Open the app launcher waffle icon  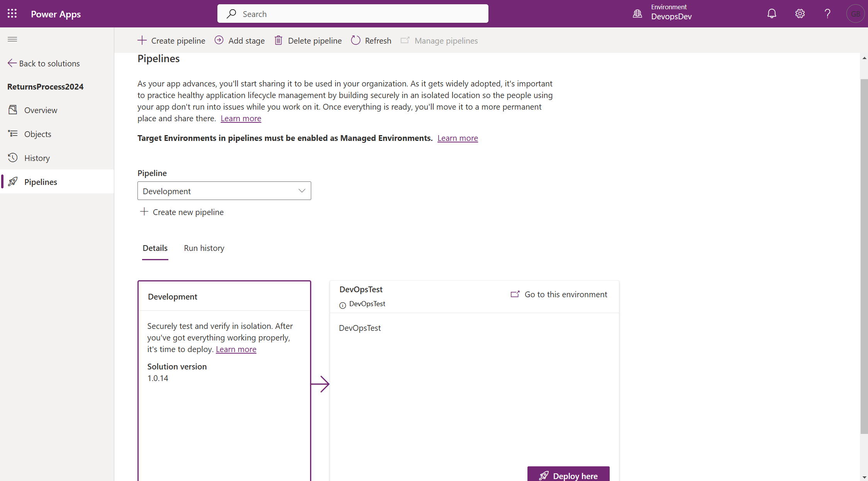point(12,14)
